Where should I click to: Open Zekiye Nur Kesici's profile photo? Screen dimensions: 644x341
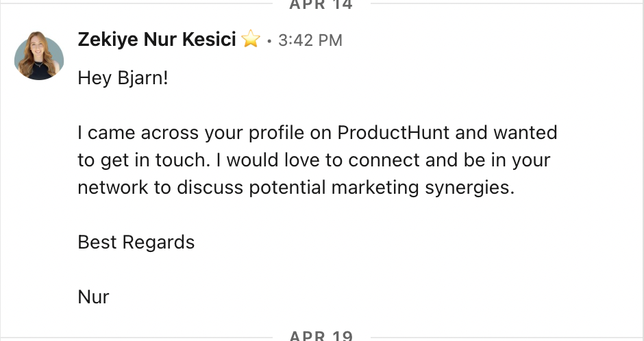[x=39, y=55]
